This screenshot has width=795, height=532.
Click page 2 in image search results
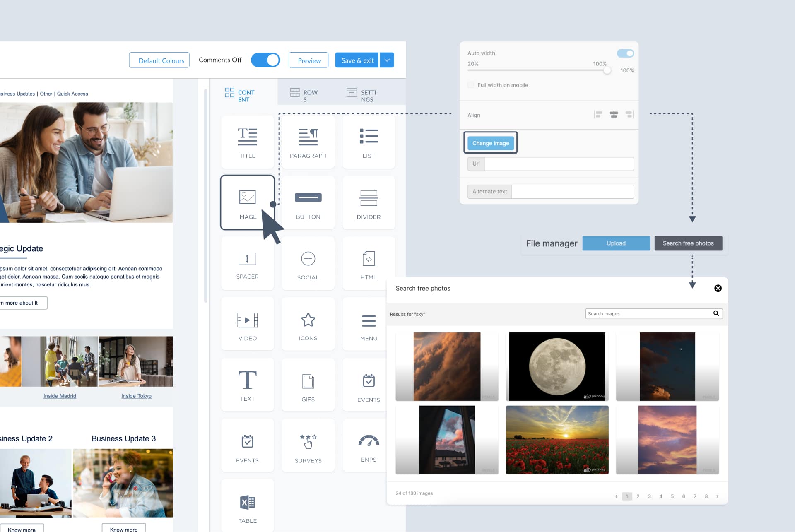click(x=638, y=496)
